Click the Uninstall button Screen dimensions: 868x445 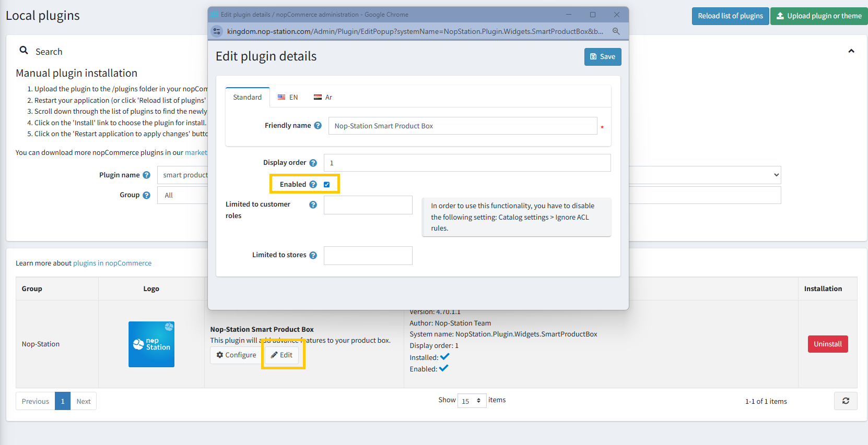tap(828, 344)
